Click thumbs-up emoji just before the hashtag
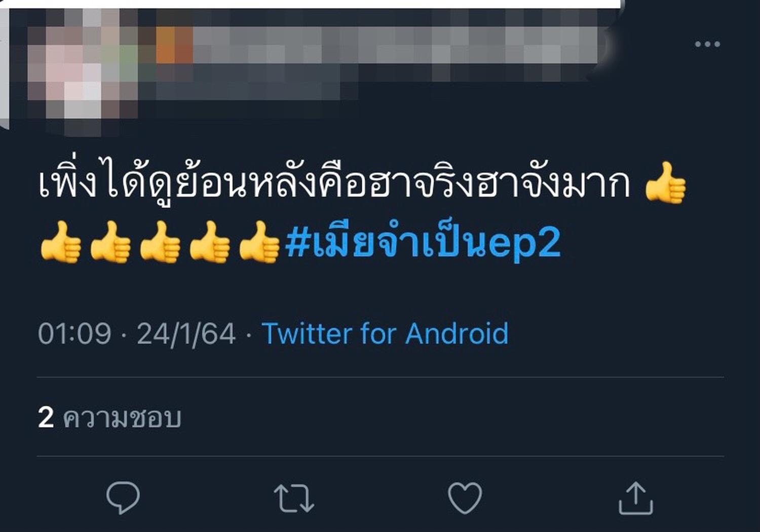Image resolution: width=760 pixels, height=532 pixels. point(259,242)
